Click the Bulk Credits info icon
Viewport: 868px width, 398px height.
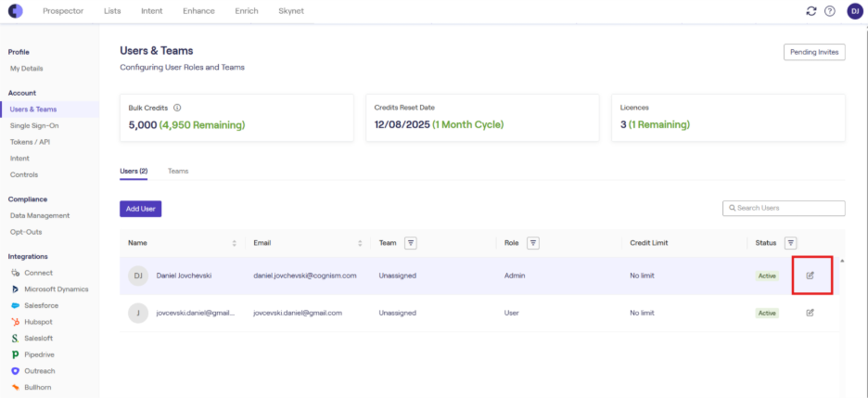click(177, 108)
